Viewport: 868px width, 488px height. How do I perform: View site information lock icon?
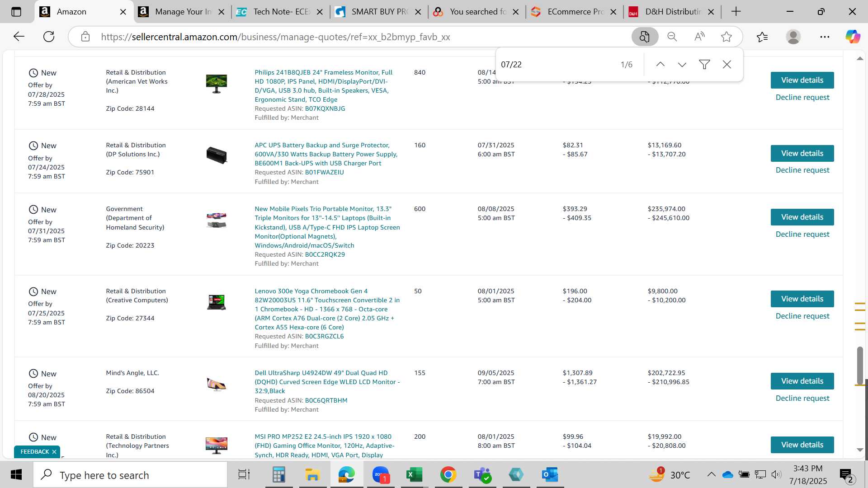coord(85,37)
